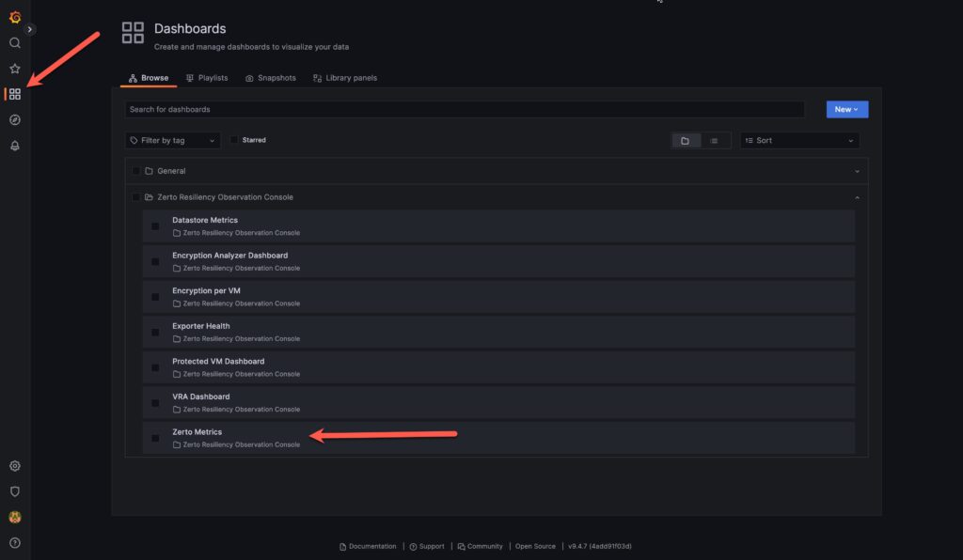963x560 pixels.
Task: Toggle the Starred checkbox
Action: point(234,140)
